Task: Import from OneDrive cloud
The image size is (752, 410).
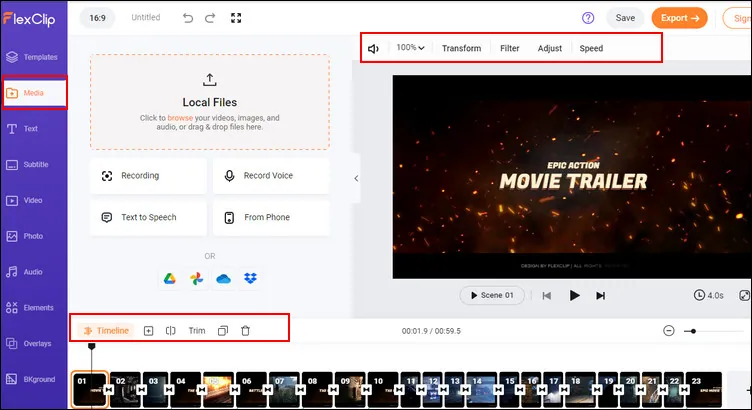Action: point(223,279)
